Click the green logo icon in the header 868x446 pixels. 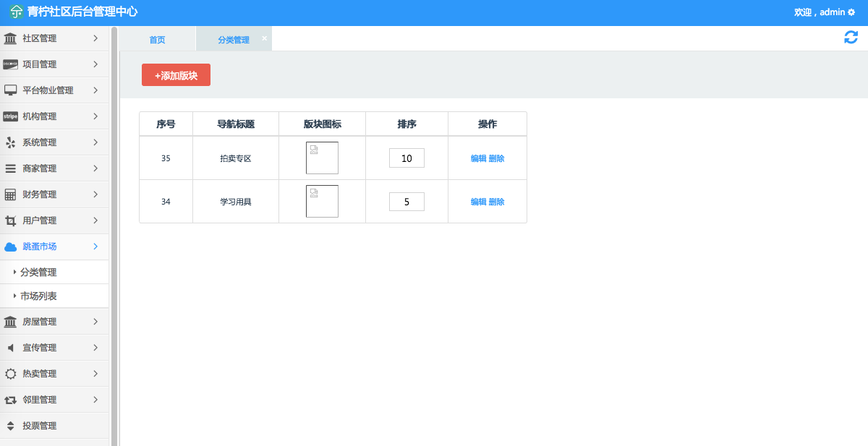16,12
